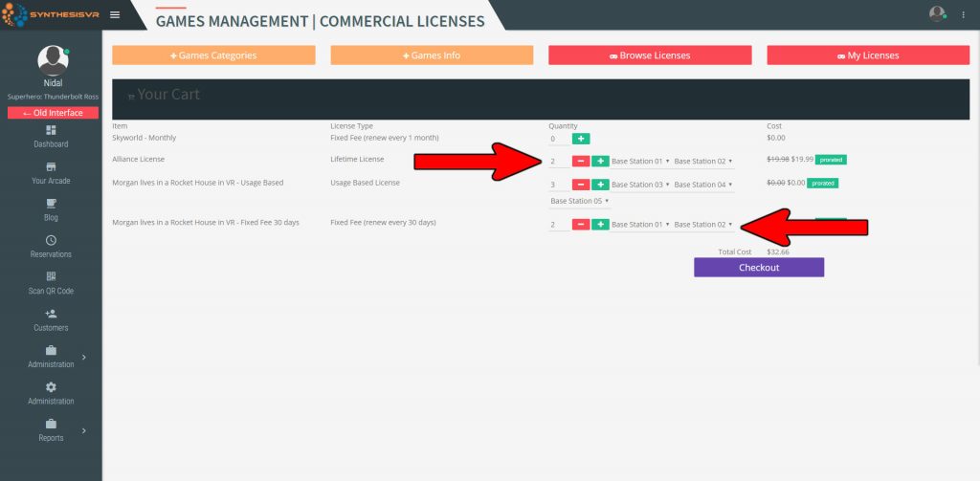Go to Dashboard in the sidebar
980x481 pixels.
click(52, 136)
